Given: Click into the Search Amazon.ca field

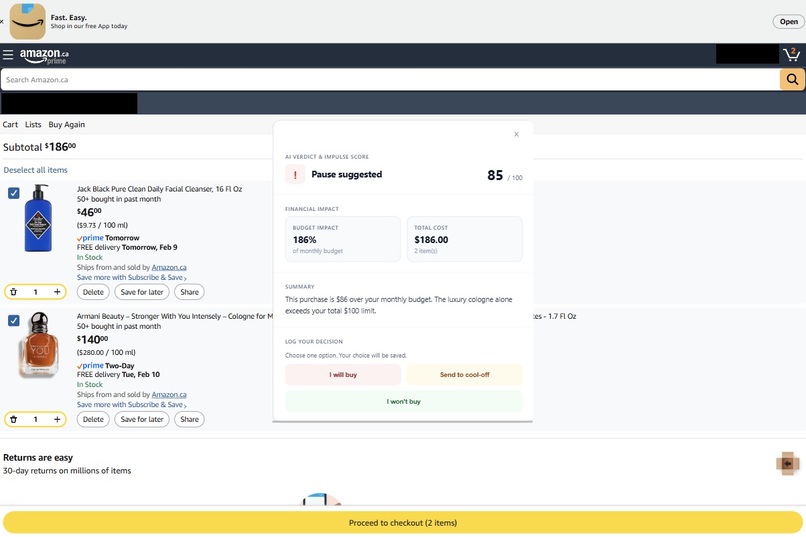Looking at the screenshot, I should click(390, 80).
